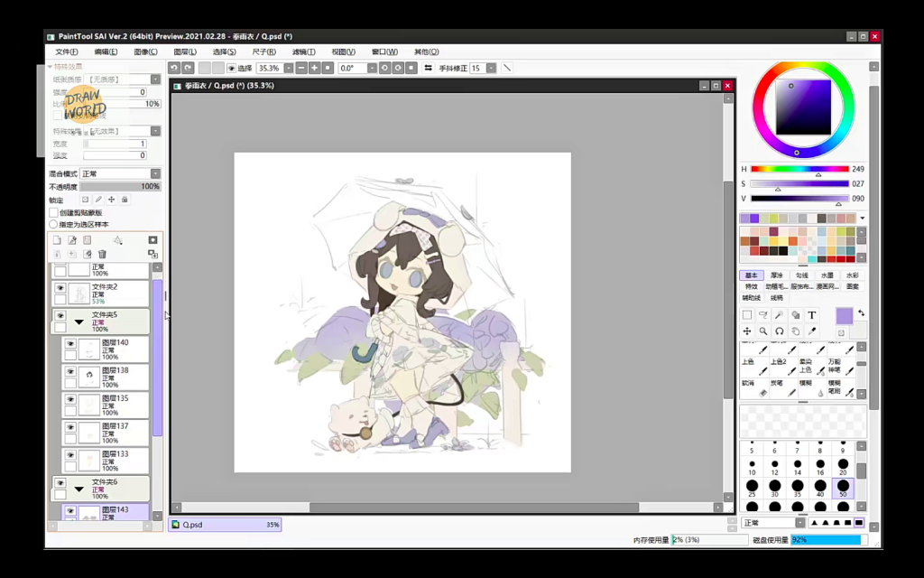Select brush size 35
924x578 pixels.
click(798, 489)
